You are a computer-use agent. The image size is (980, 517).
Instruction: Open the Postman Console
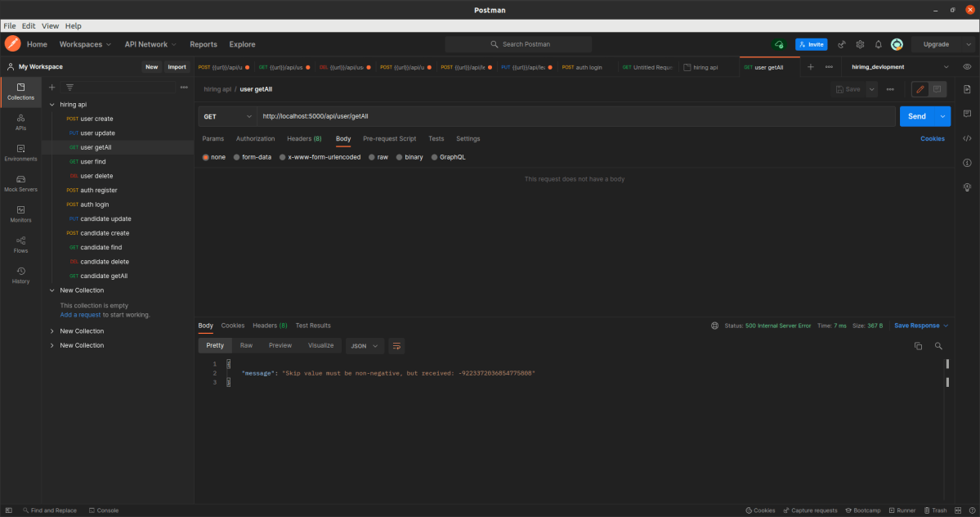pos(103,510)
